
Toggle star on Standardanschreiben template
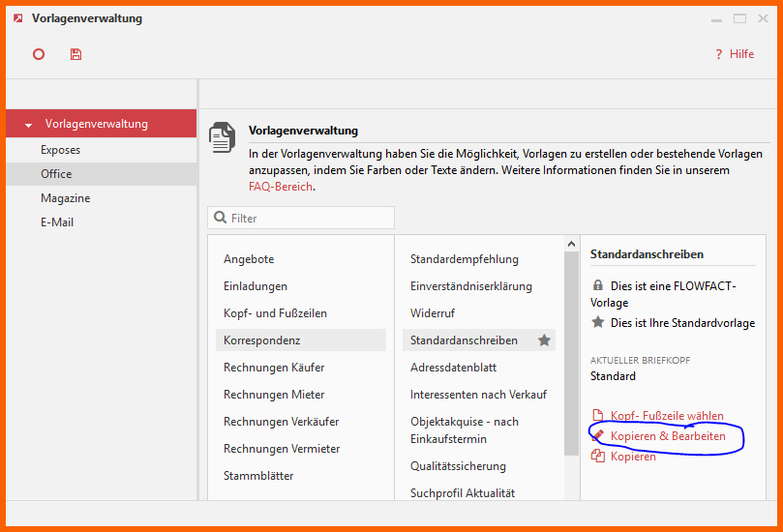click(x=544, y=340)
